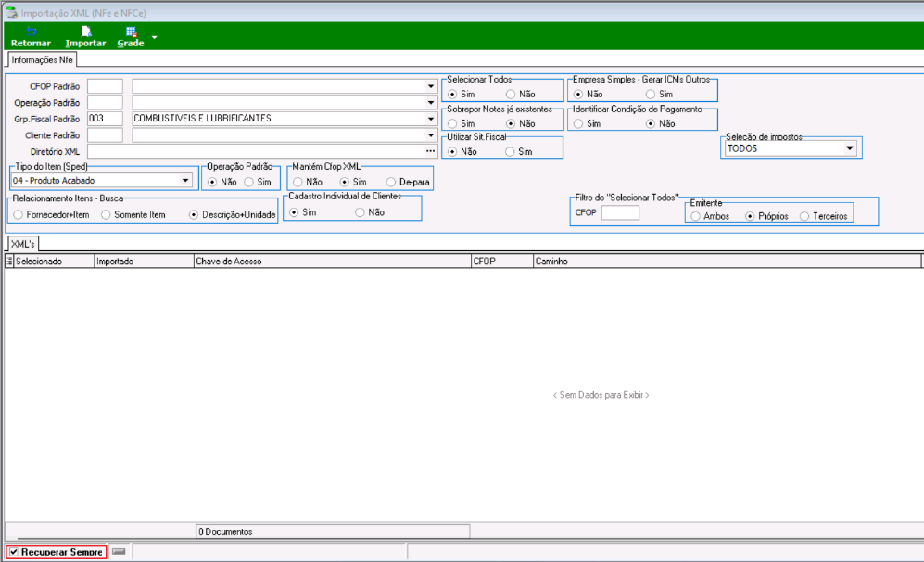Click the Diretório XML browse ellipsis button
This screenshot has width=924, height=562.
point(431,151)
